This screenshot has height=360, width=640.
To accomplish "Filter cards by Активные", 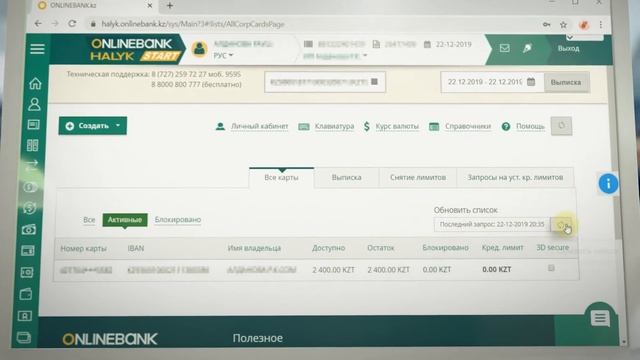I will 124,220.
